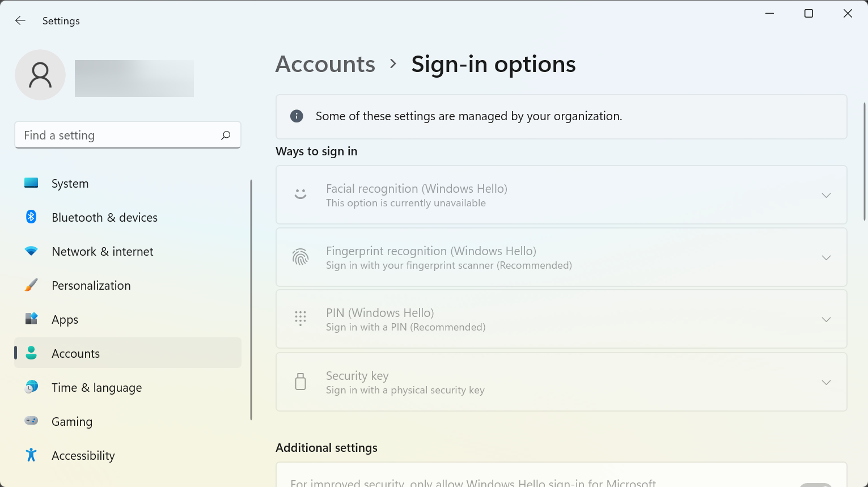Viewport: 868px width, 487px height.
Task: Close the Settings window
Action: (x=848, y=14)
